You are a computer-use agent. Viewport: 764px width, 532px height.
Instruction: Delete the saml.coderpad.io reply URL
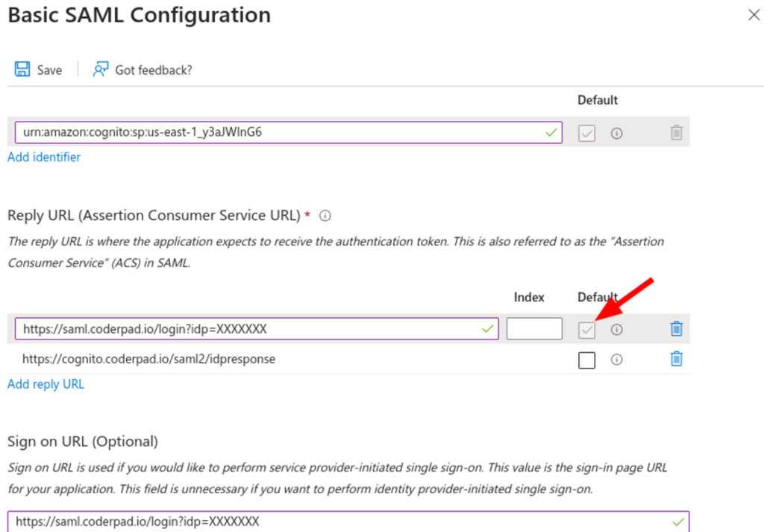click(x=676, y=328)
